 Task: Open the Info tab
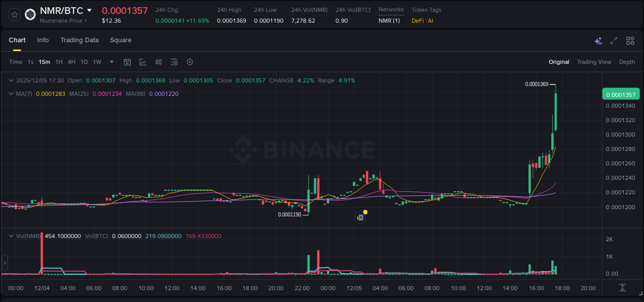43,40
